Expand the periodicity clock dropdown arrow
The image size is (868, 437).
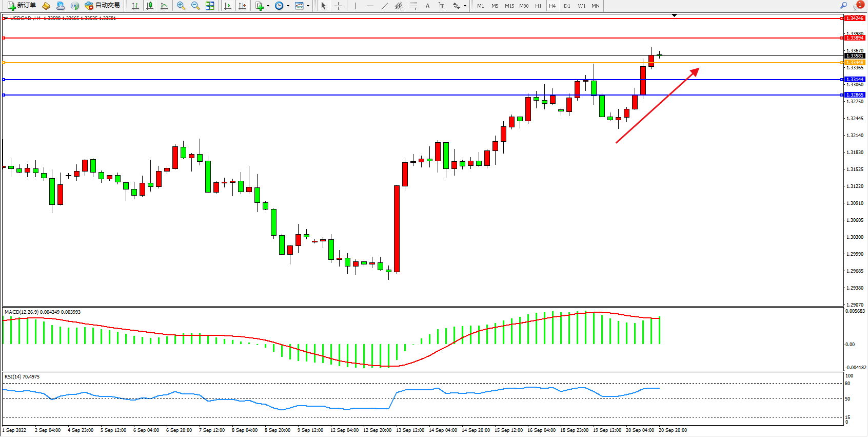[x=288, y=6]
